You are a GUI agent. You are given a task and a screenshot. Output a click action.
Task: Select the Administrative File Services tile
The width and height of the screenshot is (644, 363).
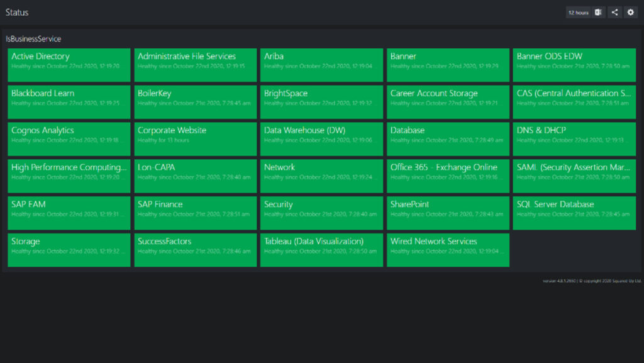(196, 65)
